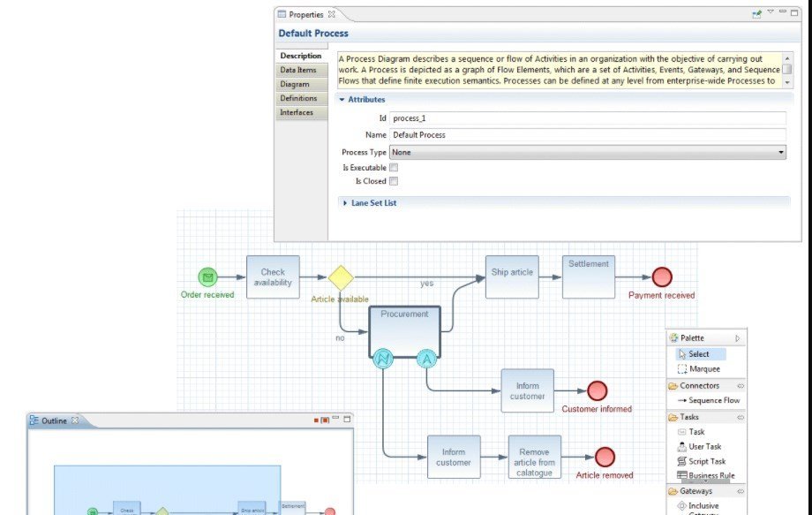Enable the Is Executable checkbox
This screenshot has height=515, width=812.
[394, 167]
